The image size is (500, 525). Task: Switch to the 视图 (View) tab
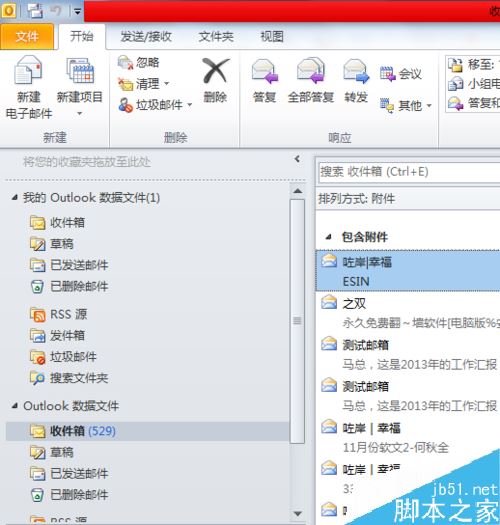272,36
